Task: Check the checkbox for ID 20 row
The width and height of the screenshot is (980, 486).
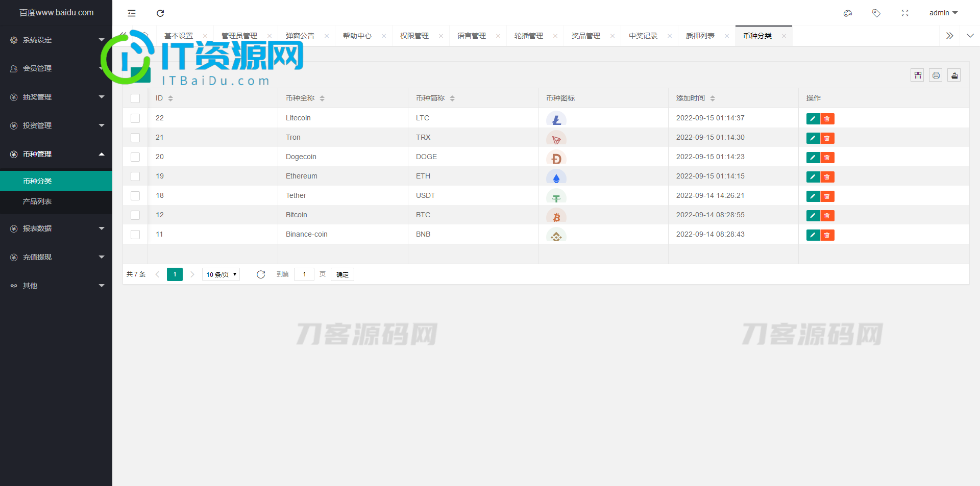Action: pyautogui.click(x=135, y=157)
